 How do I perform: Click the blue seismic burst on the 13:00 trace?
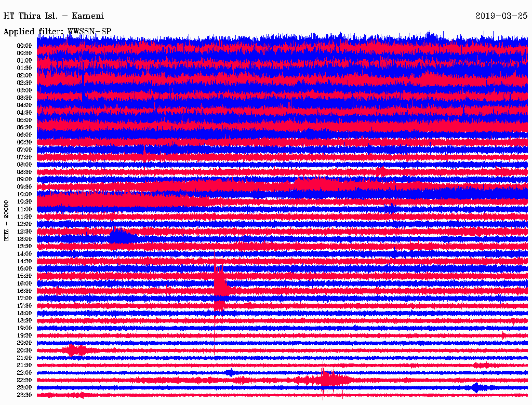coord(122,236)
